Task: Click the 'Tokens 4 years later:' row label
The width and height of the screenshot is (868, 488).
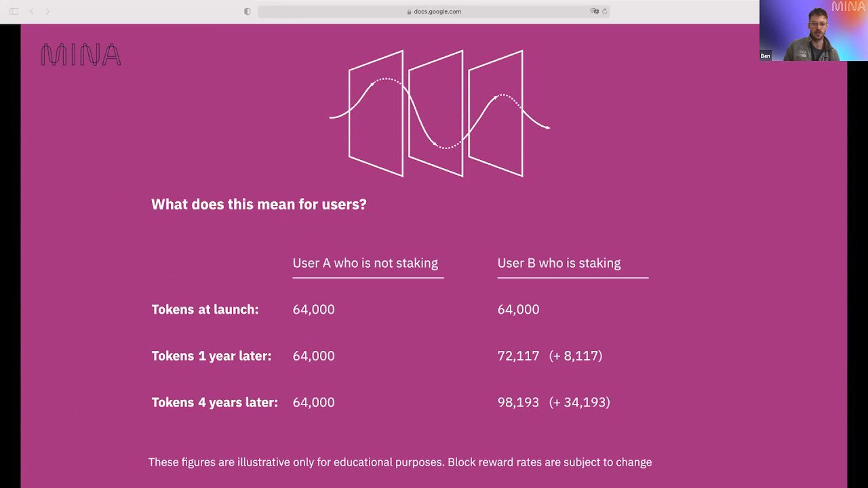Action: 214,403
